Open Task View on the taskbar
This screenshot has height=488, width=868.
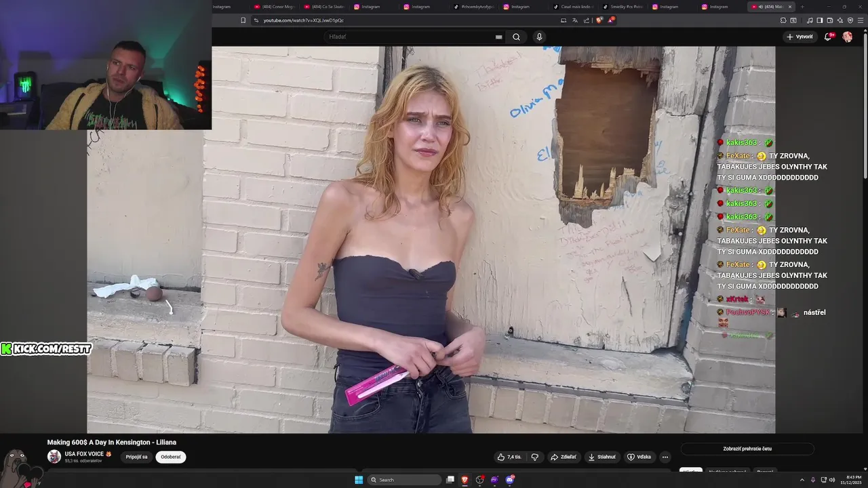(x=450, y=480)
